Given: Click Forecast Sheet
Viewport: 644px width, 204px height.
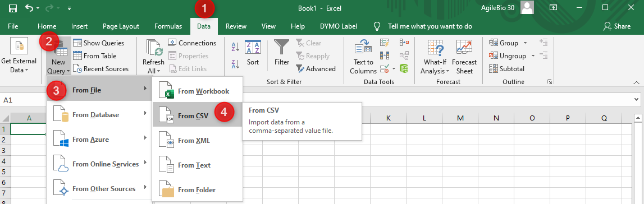Looking at the screenshot, I should pos(464,57).
